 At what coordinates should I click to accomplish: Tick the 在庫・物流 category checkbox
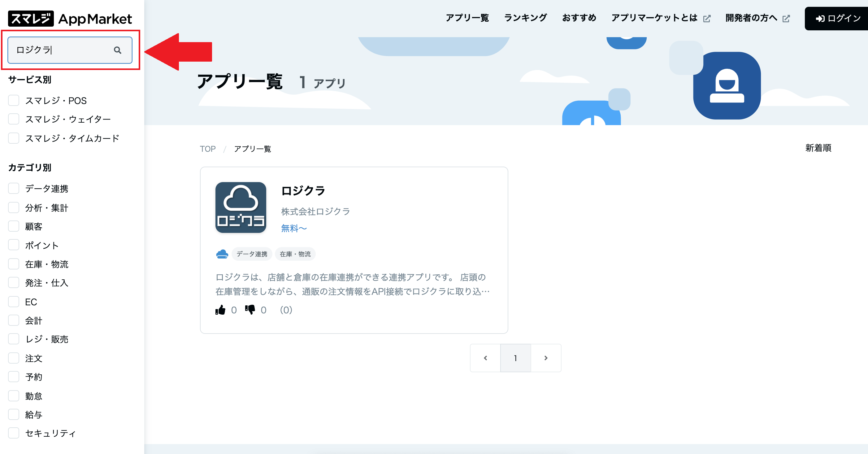click(x=14, y=264)
